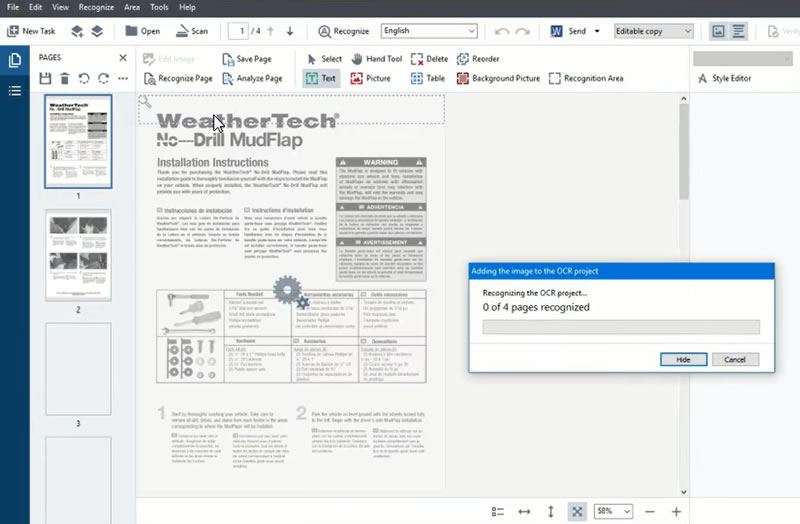This screenshot has height=524, width=800.
Task: Rotate page clockwise icon
Action: [104, 78]
